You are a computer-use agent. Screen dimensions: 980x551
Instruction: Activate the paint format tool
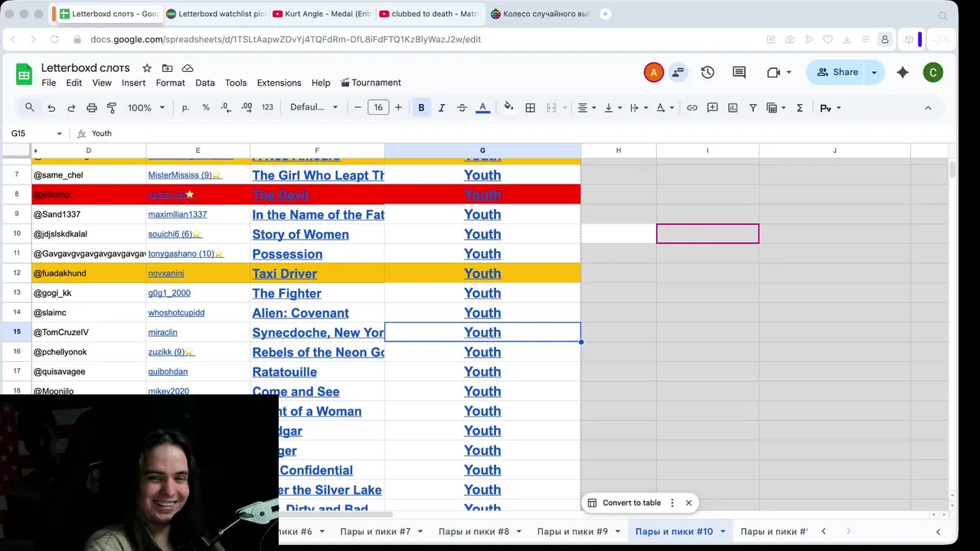point(112,108)
